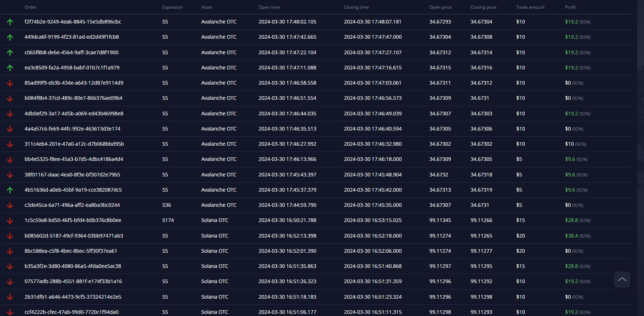Click Solana OTC asset in 8bc588ea row
The height and width of the screenshot is (316, 644).
[215, 251]
